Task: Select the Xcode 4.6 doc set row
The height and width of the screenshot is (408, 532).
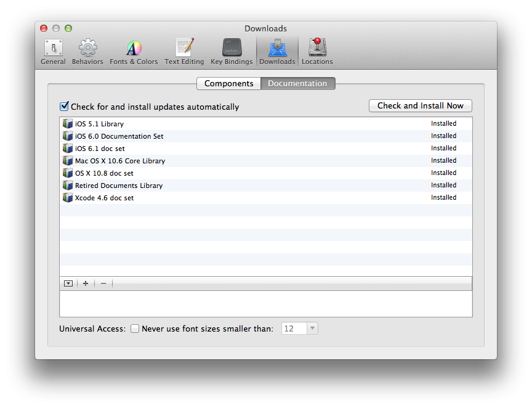Action: [x=265, y=197]
